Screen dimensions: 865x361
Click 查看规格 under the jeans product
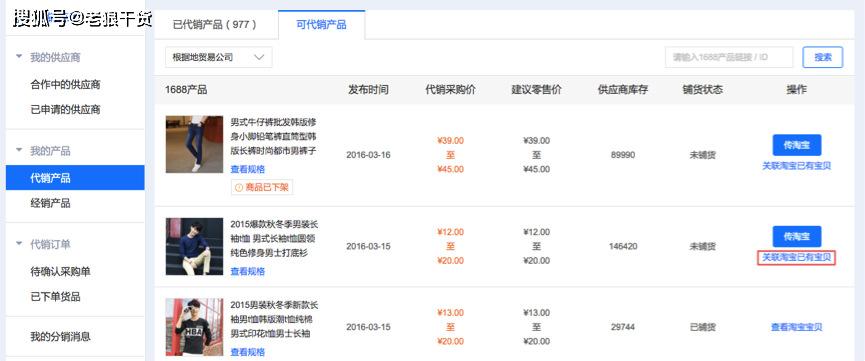point(248,169)
